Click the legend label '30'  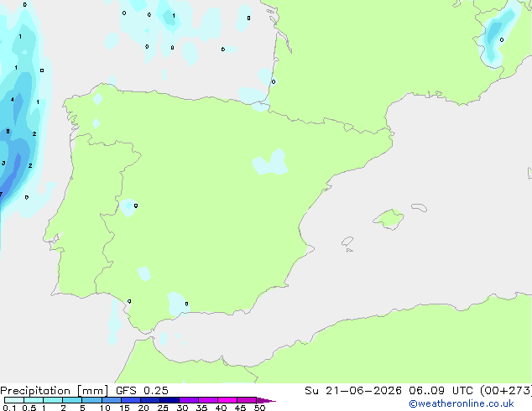[x=182, y=408]
